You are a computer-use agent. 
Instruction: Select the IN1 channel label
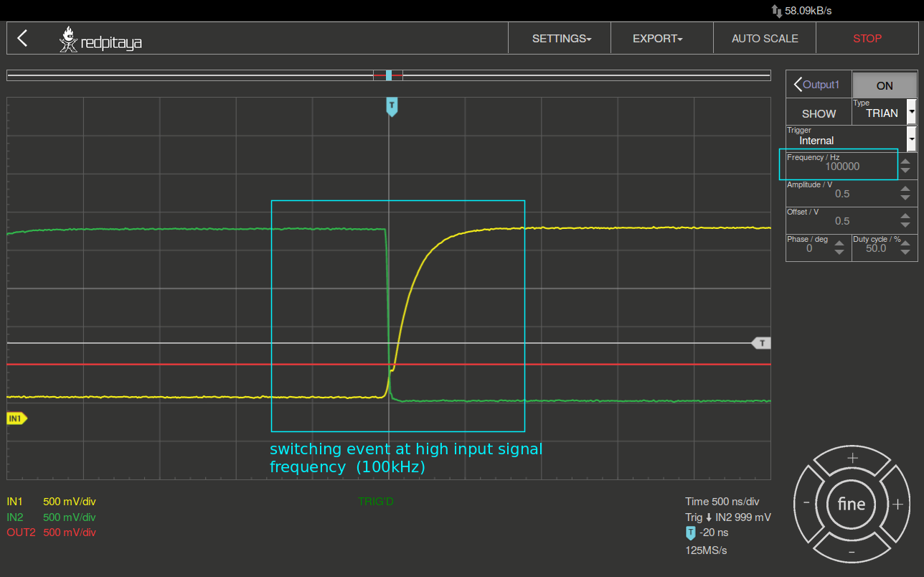click(x=15, y=501)
